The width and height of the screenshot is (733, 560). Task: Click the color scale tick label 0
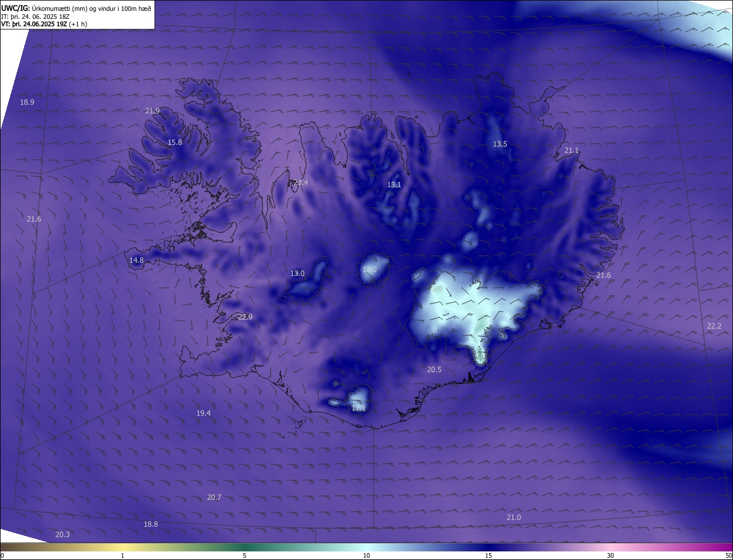pyautogui.click(x=2, y=555)
